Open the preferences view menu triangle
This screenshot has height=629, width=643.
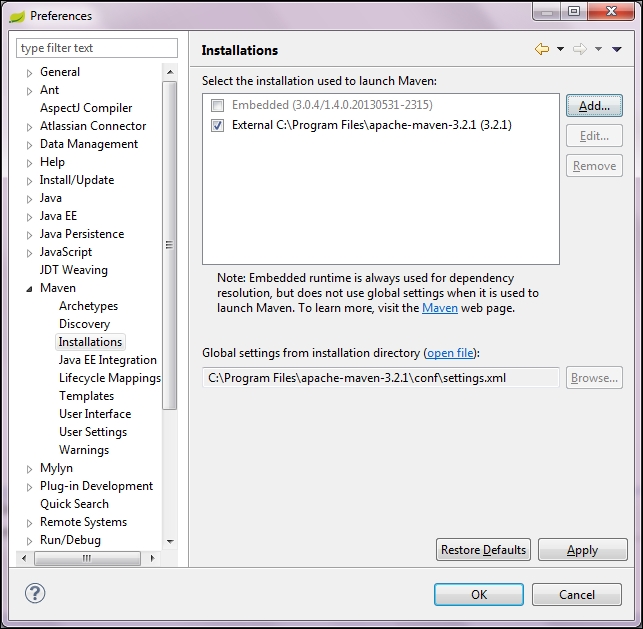[617, 49]
